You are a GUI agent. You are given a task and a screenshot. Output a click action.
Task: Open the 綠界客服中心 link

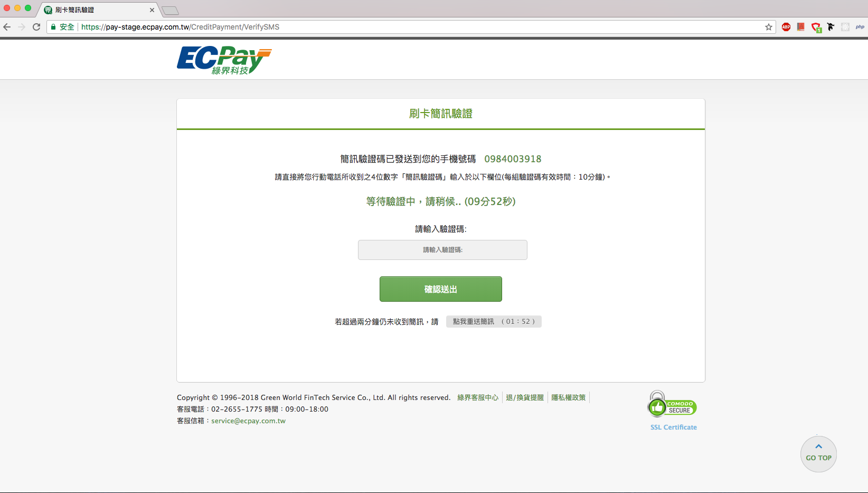(478, 397)
